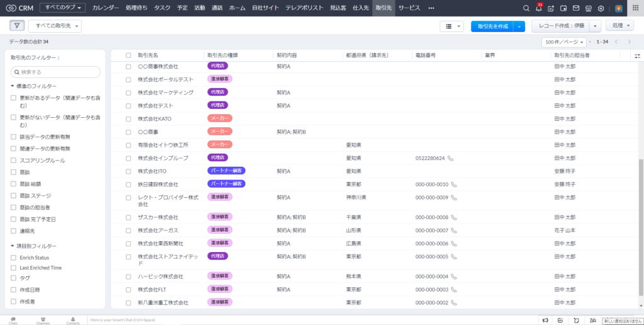
Task: Enable the タグ filter checkbox
Action: 14,278
